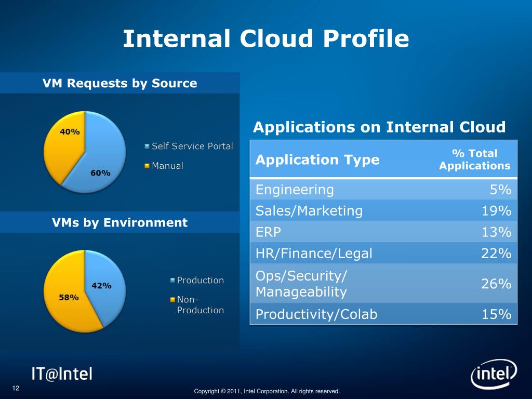The image size is (532, 399).
Task: Click the VMs by Environment heading
Action: (x=120, y=222)
